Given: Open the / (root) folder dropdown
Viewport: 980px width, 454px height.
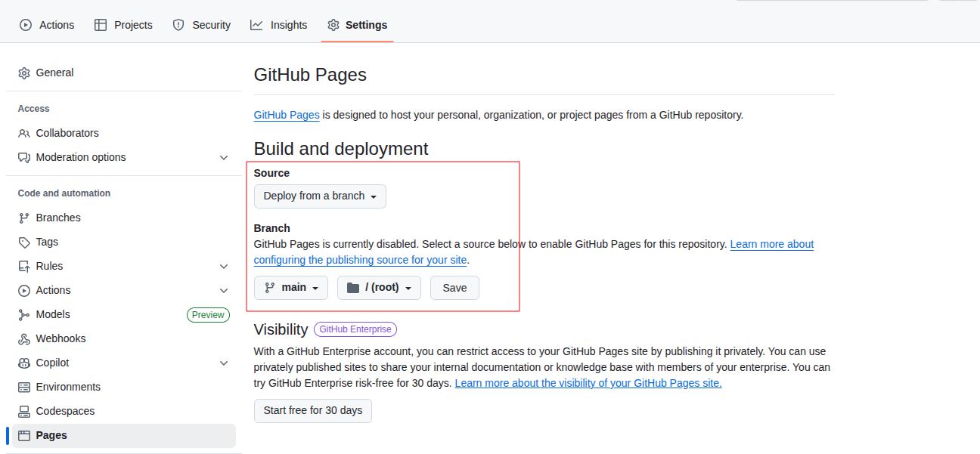Looking at the screenshot, I should [379, 288].
